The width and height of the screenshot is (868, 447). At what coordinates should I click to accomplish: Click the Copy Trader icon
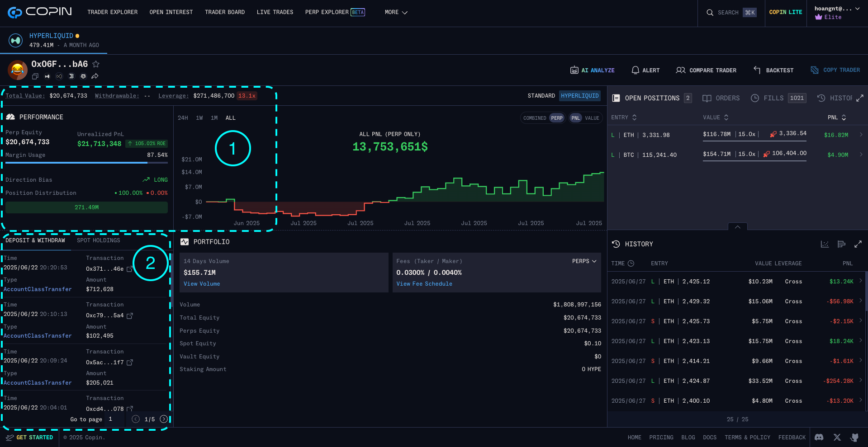pyautogui.click(x=815, y=70)
